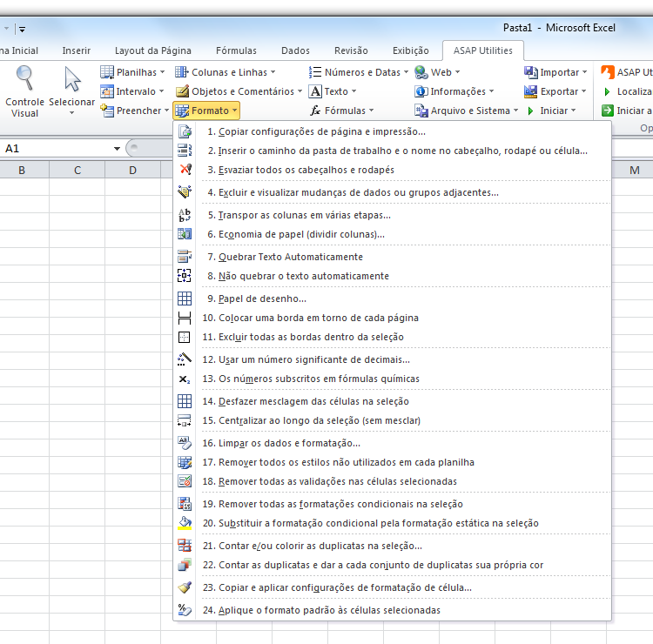Choose 'Remover todas as validações nas células selecionadas'
The image size is (653, 644).
point(393,481)
